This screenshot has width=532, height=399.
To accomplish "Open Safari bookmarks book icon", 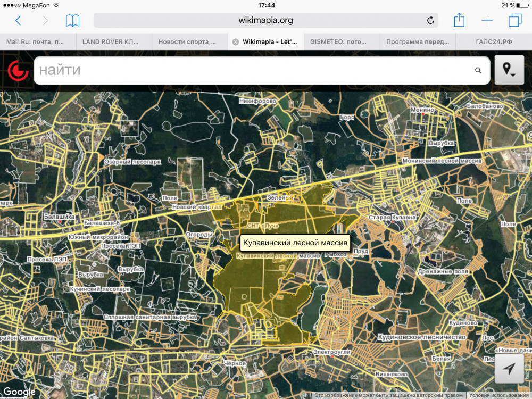I will [x=72, y=21].
